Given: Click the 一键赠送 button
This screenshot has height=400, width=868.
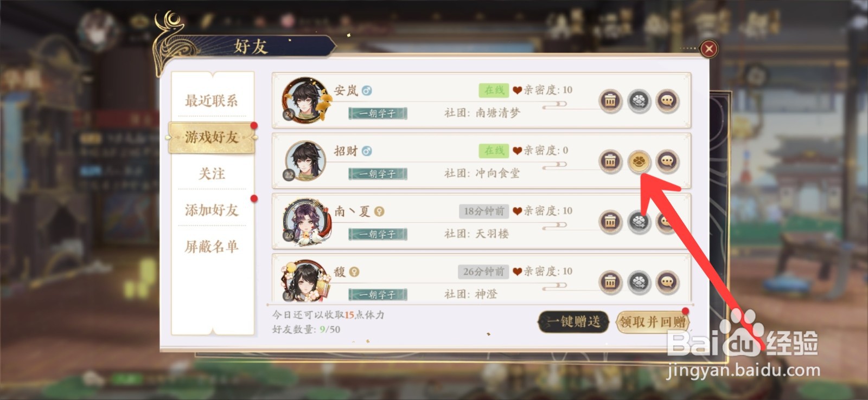Looking at the screenshot, I should (573, 322).
